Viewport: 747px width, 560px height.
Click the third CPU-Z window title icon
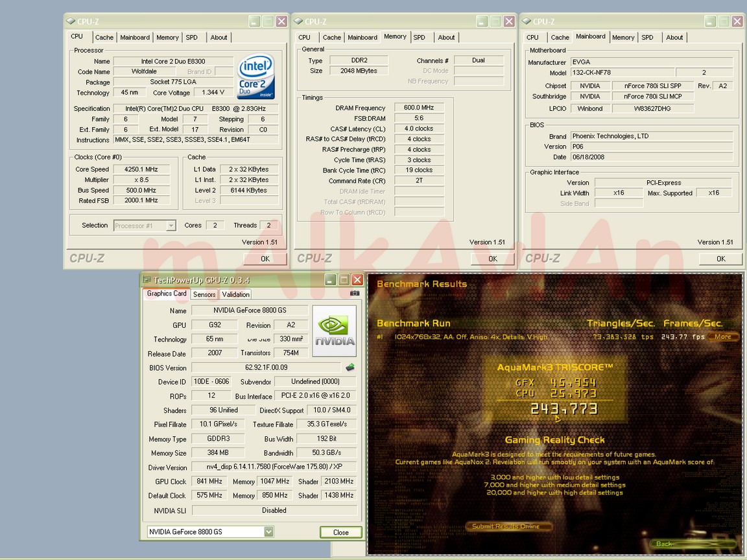527,21
